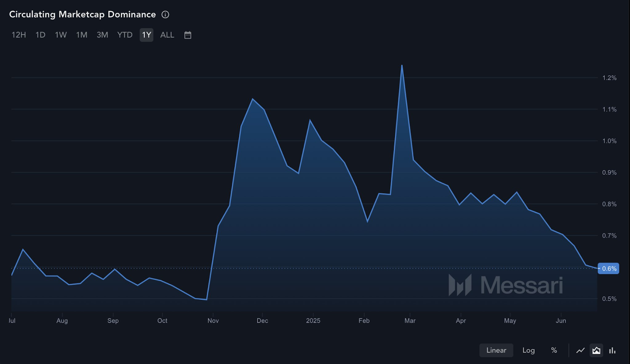Open the calendar date range picker
Image resolution: width=630 pixels, height=364 pixels.
[188, 35]
